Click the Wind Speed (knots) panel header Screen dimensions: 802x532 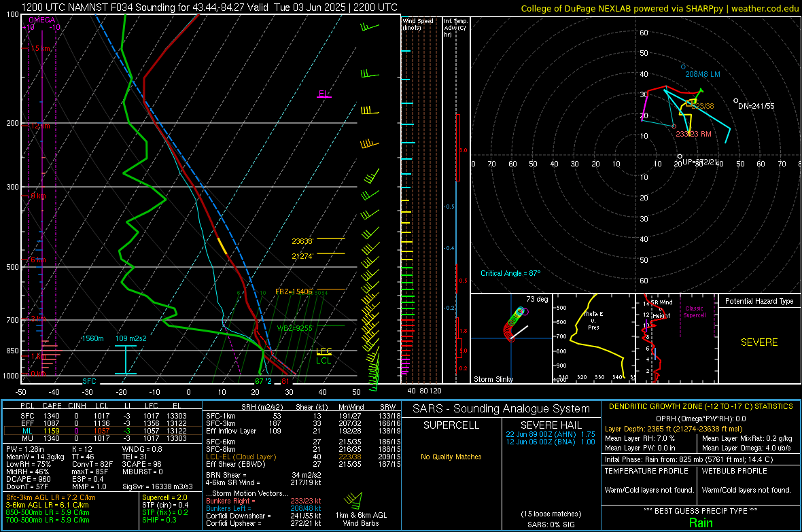pyautogui.click(x=419, y=24)
